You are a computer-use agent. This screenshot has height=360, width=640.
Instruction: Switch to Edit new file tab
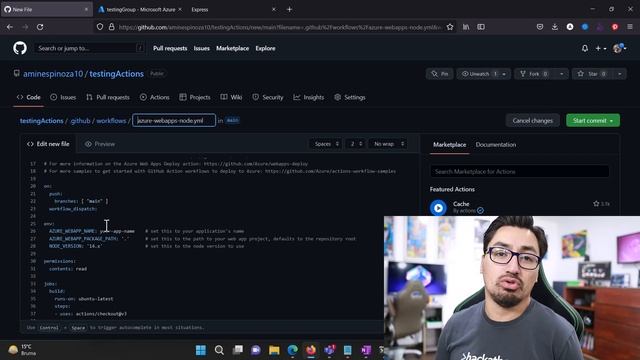48,144
